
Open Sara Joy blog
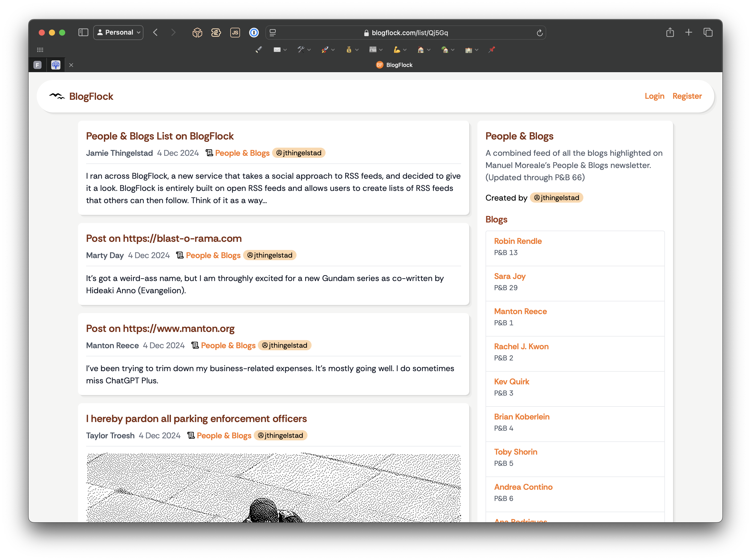[x=509, y=276]
